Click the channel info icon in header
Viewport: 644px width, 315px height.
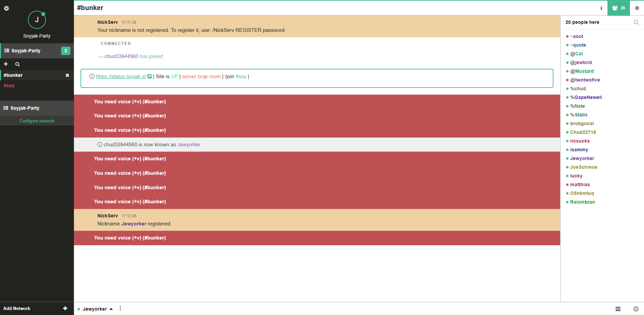click(601, 8)
